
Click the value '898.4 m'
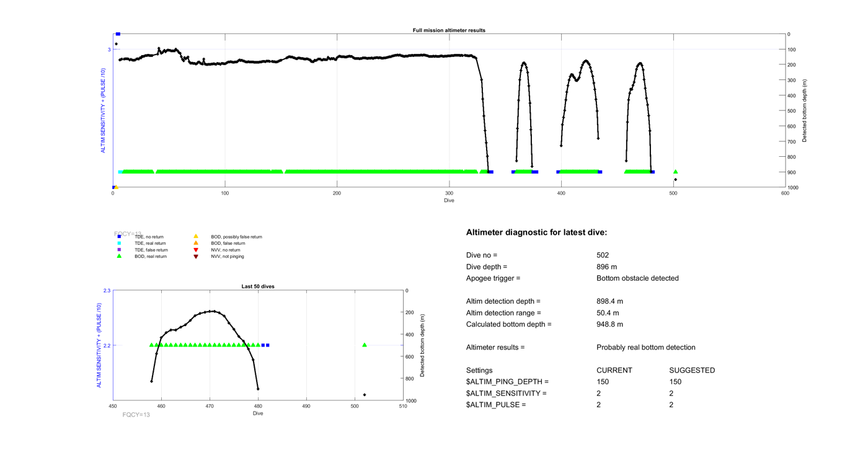(610, 301)
